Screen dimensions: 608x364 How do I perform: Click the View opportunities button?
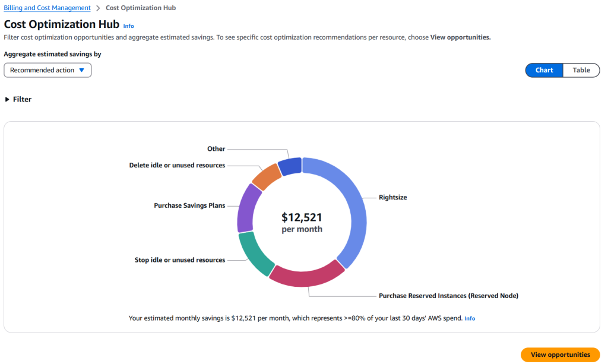pyautogui.click(x=559, y=354)
